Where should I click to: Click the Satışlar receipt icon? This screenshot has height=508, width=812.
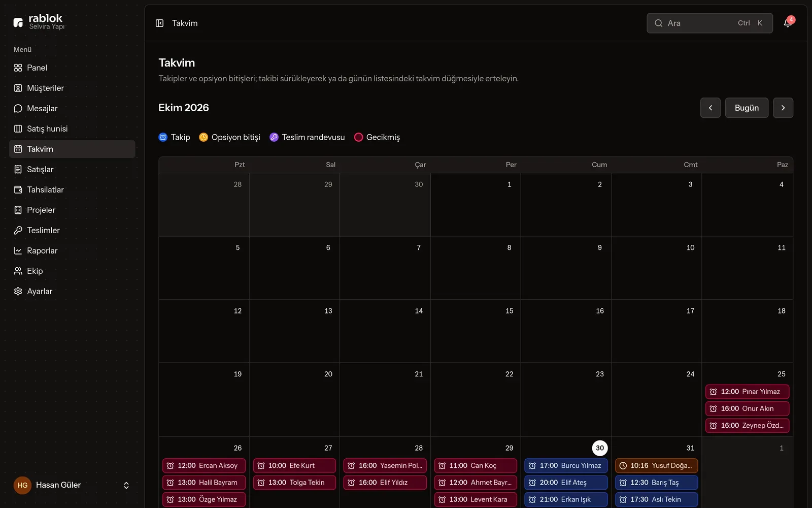point(18,169)
